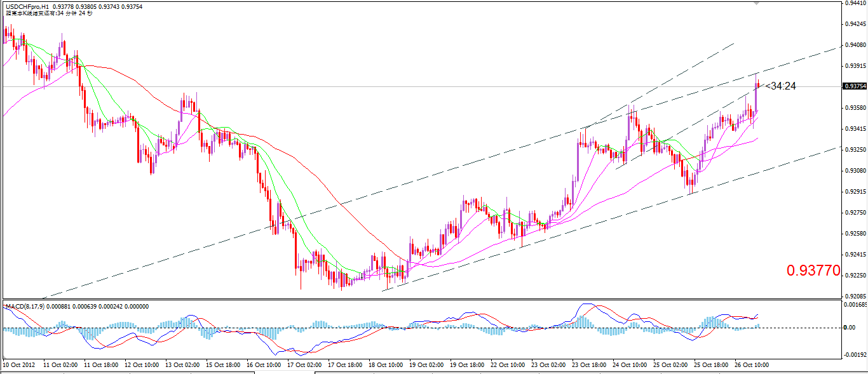Click the 0.92750 price axis label

tap(855, 213)
